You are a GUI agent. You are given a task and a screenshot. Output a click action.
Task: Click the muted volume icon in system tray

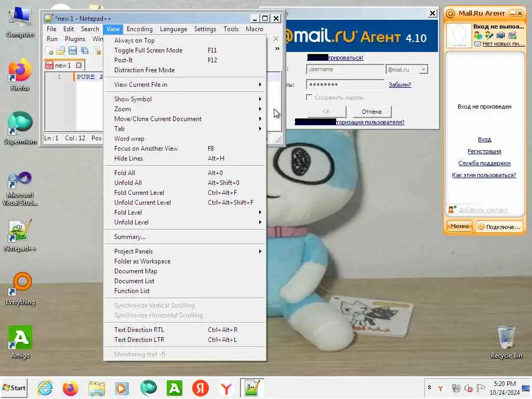pyautogui.click(x=469, y=388)
